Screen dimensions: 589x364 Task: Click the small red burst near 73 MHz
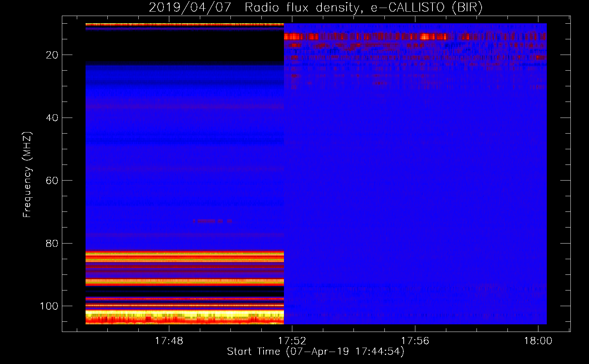[212, 221]
